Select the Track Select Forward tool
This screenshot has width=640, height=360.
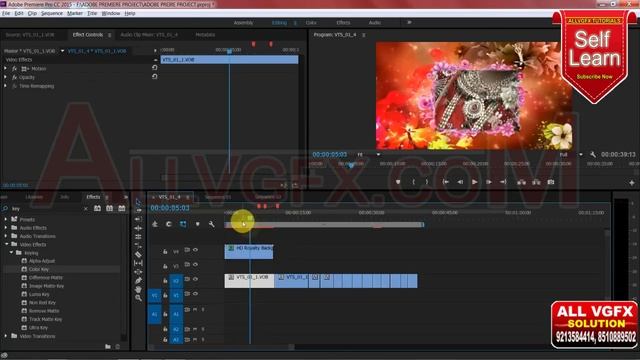pos(138,211)
